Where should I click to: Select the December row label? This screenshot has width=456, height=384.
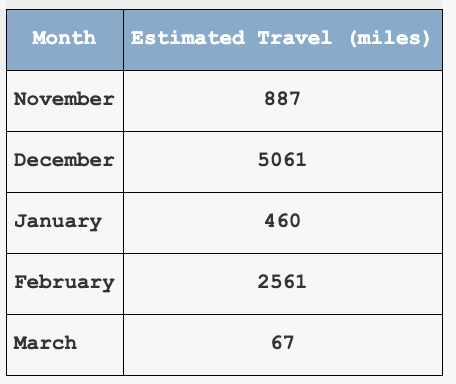[64, 160]
